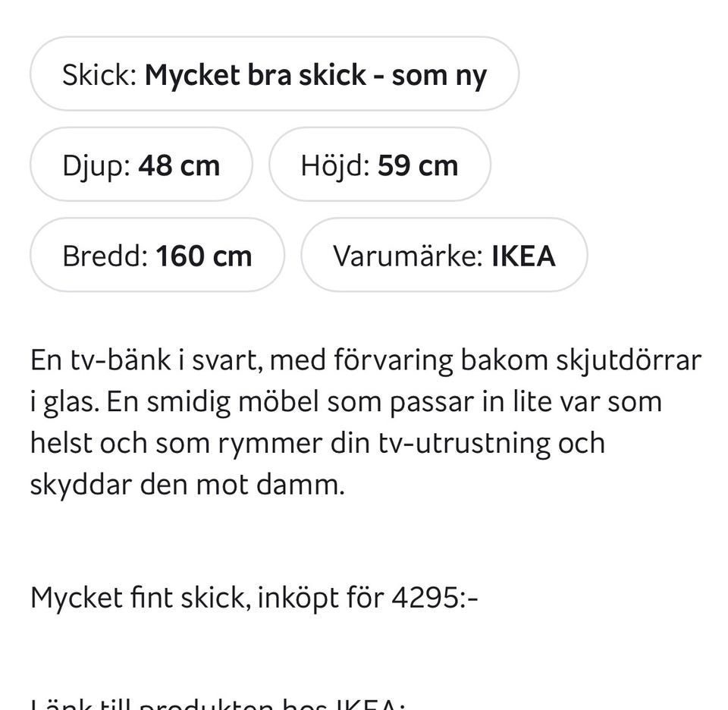Screen dimensions: 728x710
Task: Click the bold 59 cm height value
Action: (418, 165)
